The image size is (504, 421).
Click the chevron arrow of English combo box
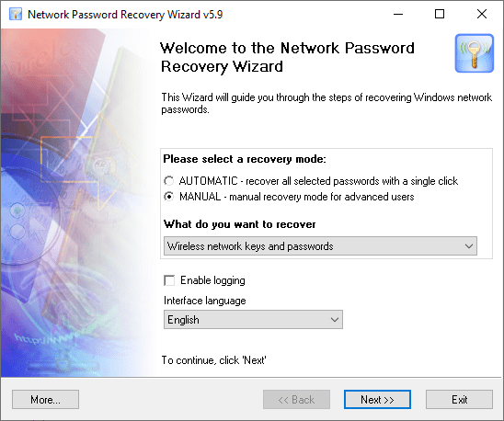[335, 320]
